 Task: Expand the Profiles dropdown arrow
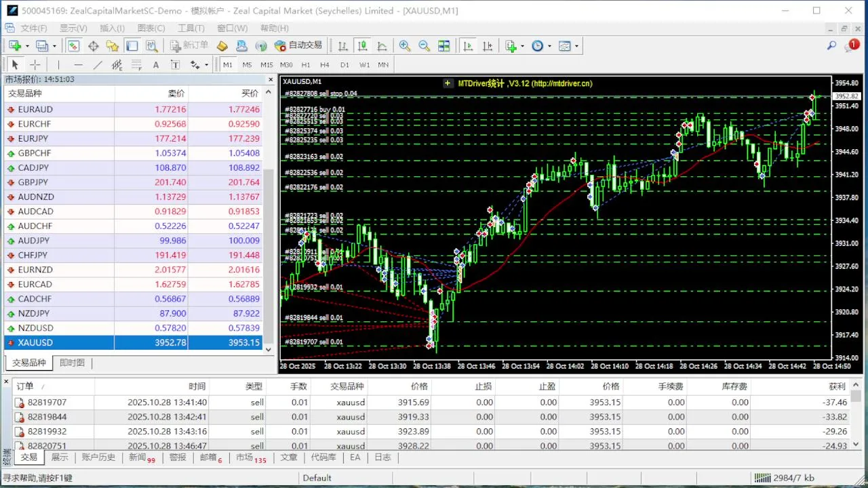click(54, 46)
